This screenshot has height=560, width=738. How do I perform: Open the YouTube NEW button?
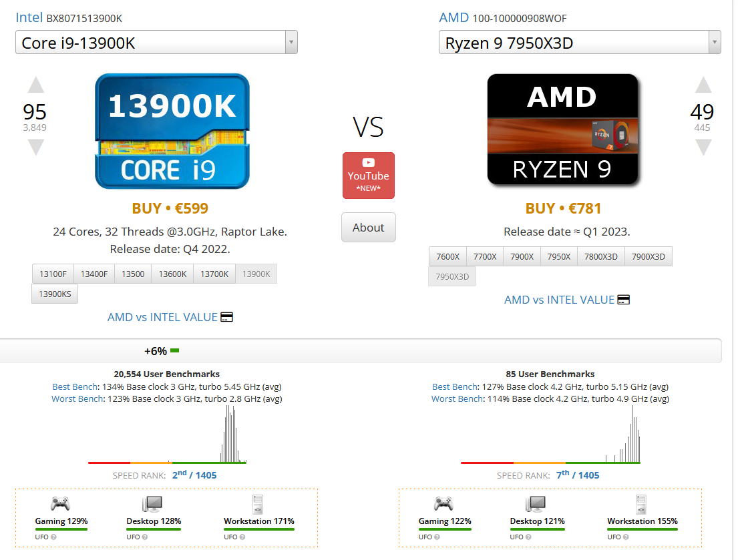coord(369,176)
